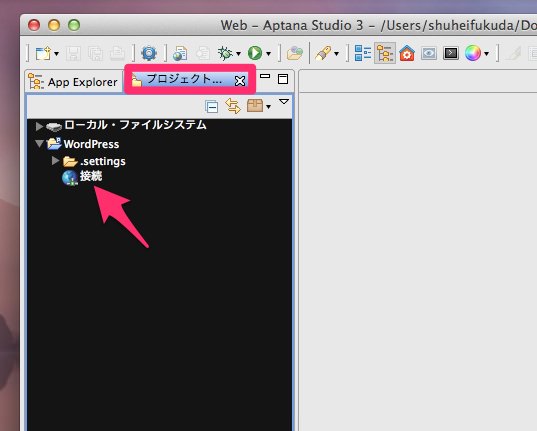The height and width of the screenshot is (431, 537).
Task: Toggle the outline view toolbar icon
Action: (x=363, y=53)
